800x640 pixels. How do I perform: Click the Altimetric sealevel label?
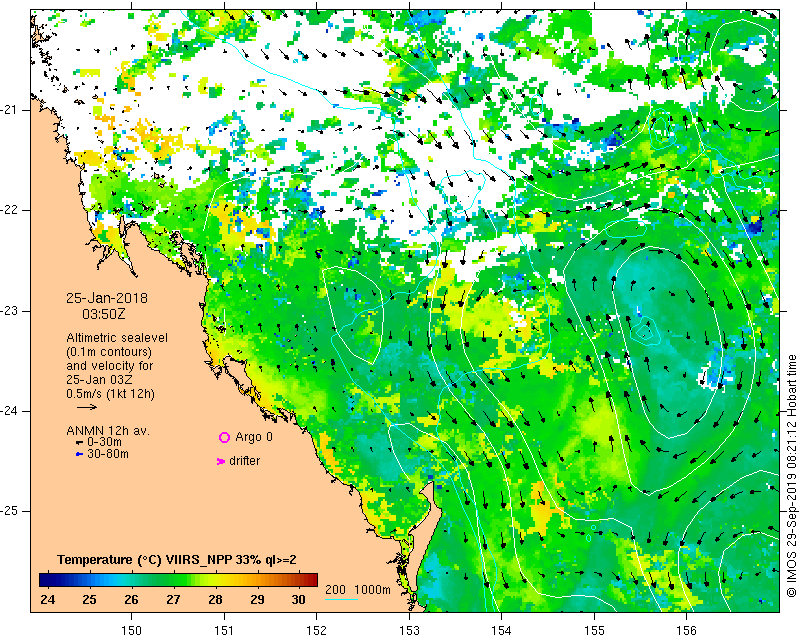click(117, 338)
